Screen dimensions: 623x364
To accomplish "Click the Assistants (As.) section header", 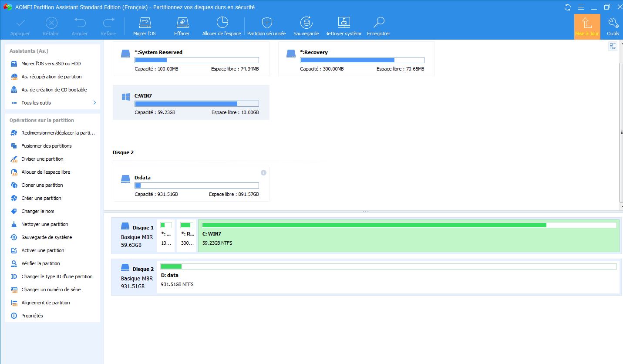I will tap(29, 51).
